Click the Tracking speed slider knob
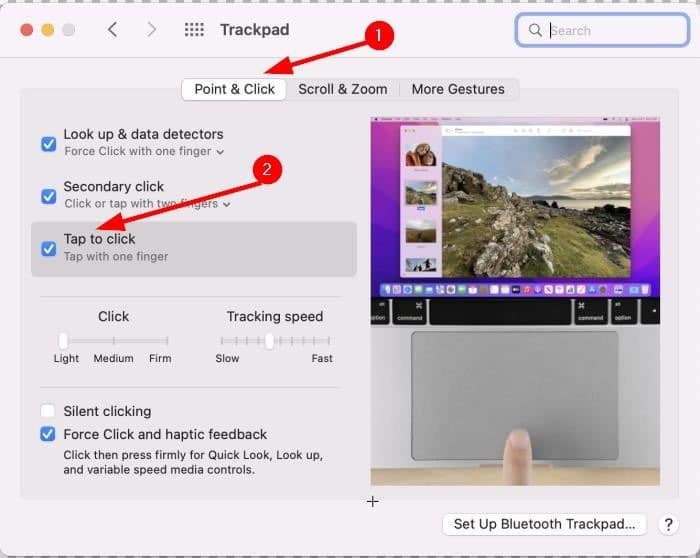The width and height of the screenshot is (700, 558). point(269,341)
